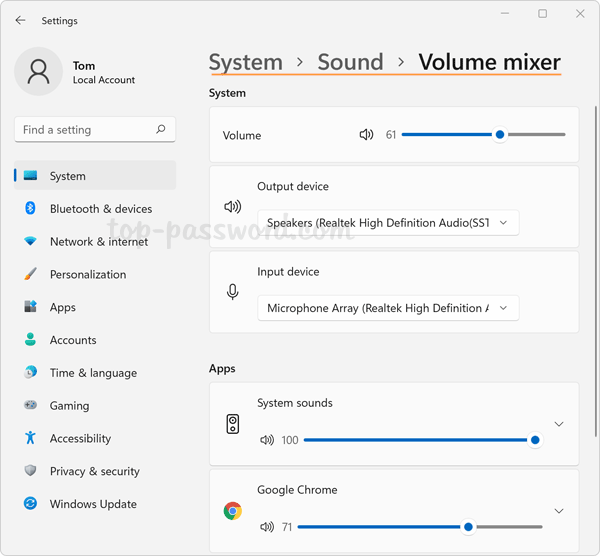Click the Bluetooth icon in the sidebar

[30, 209]
